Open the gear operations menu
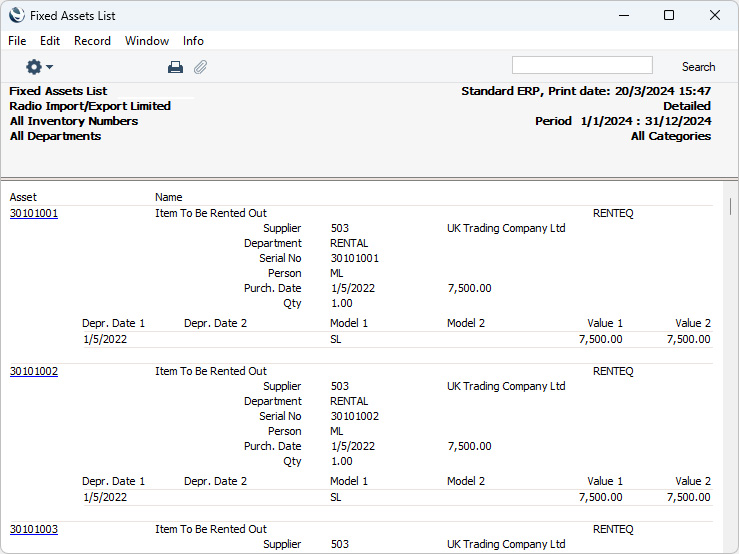 pos(39,67)
